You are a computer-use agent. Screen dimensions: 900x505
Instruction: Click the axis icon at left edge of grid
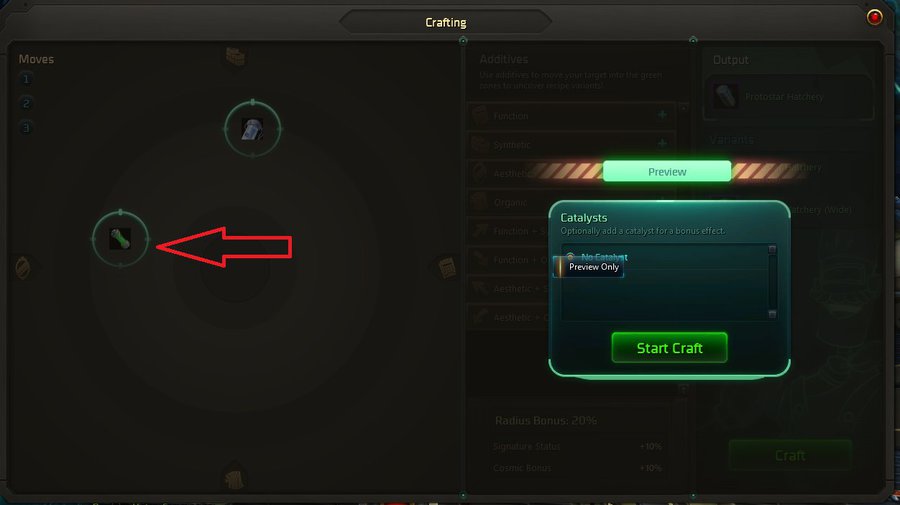pyautogui.click(x=23, y=267)
